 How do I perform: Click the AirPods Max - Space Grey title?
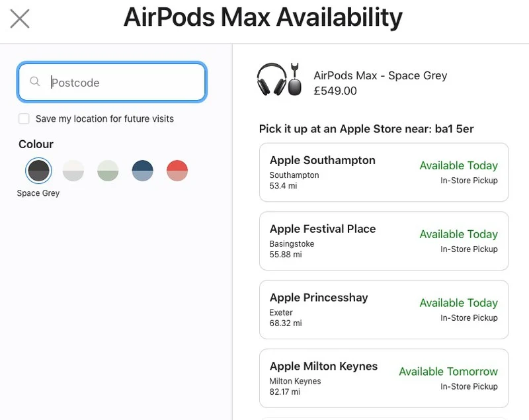[381, 75]
